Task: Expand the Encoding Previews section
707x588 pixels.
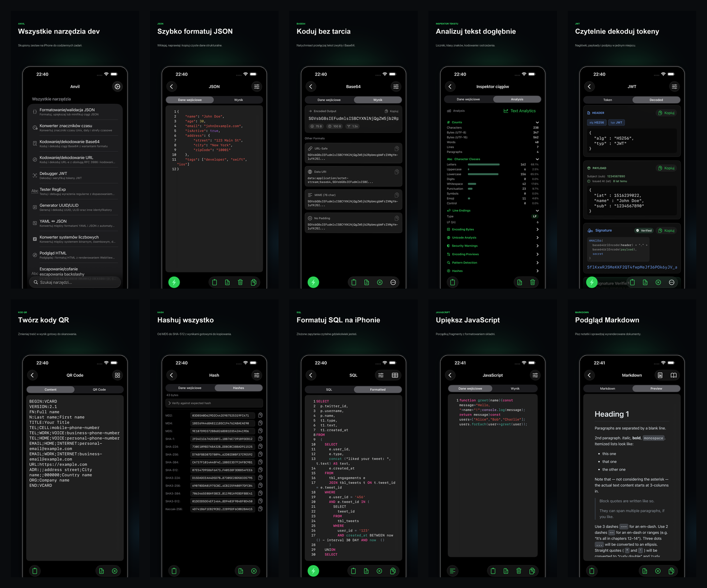Action: (x=492, y=254)
